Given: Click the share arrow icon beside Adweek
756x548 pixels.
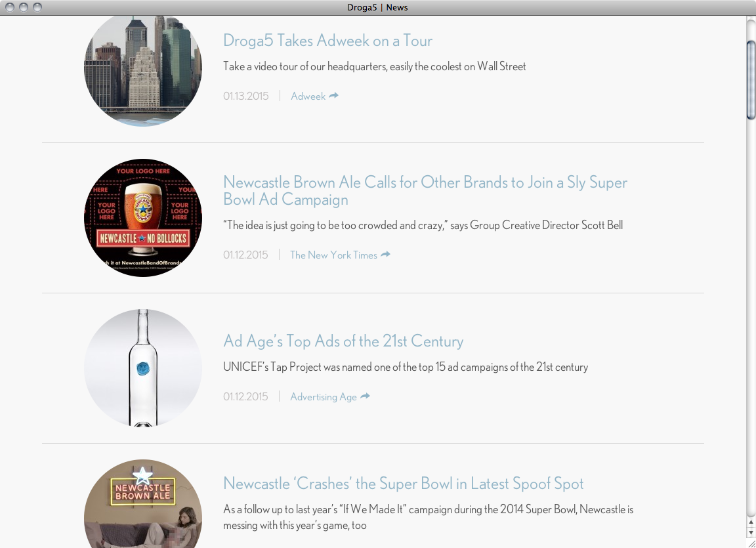Looking at the screenshot, I should [333, 96].
